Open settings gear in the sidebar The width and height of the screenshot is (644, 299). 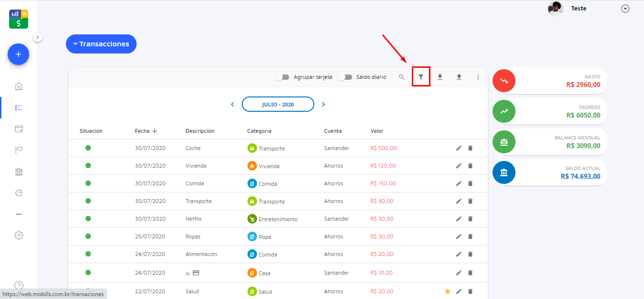(19, 235)
